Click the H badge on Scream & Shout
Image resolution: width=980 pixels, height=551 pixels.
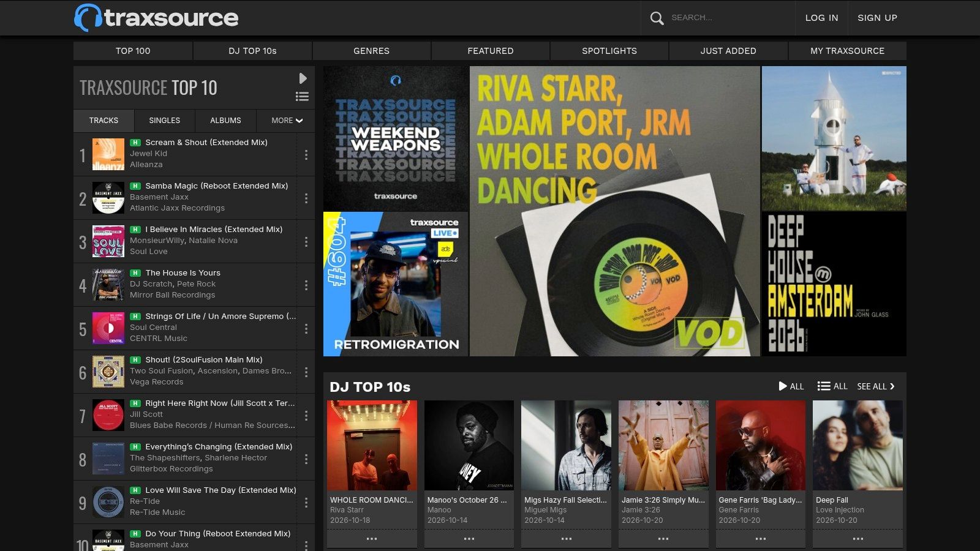[x=135, y=143]
